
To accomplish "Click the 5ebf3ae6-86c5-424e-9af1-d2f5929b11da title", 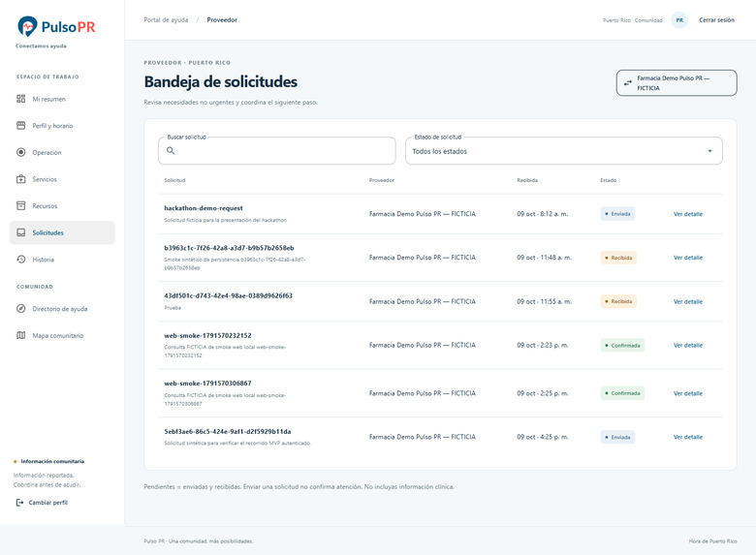I will [228, 431].
